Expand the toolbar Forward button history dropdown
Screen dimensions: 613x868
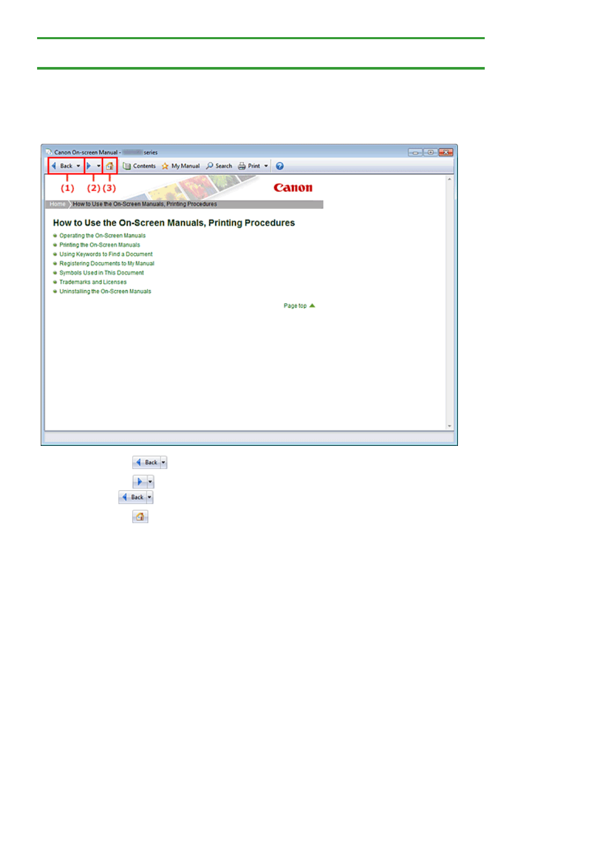click(98, 166)
